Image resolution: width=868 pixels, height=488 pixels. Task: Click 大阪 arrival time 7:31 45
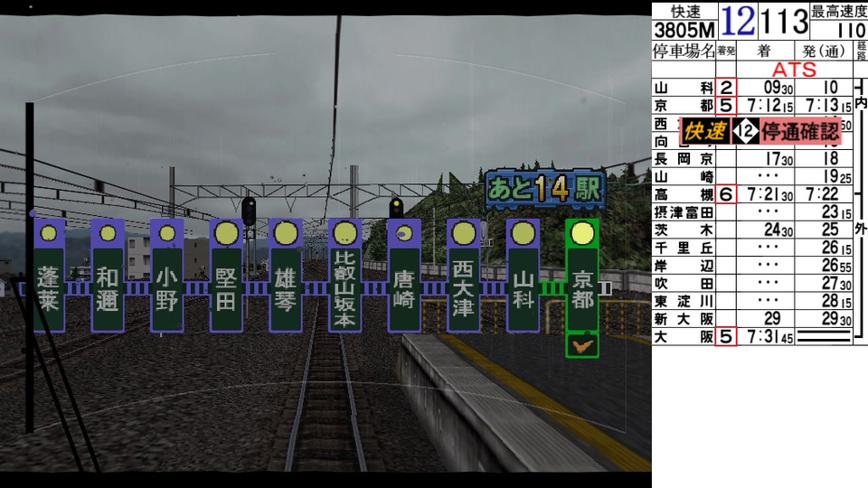[770, 336]
